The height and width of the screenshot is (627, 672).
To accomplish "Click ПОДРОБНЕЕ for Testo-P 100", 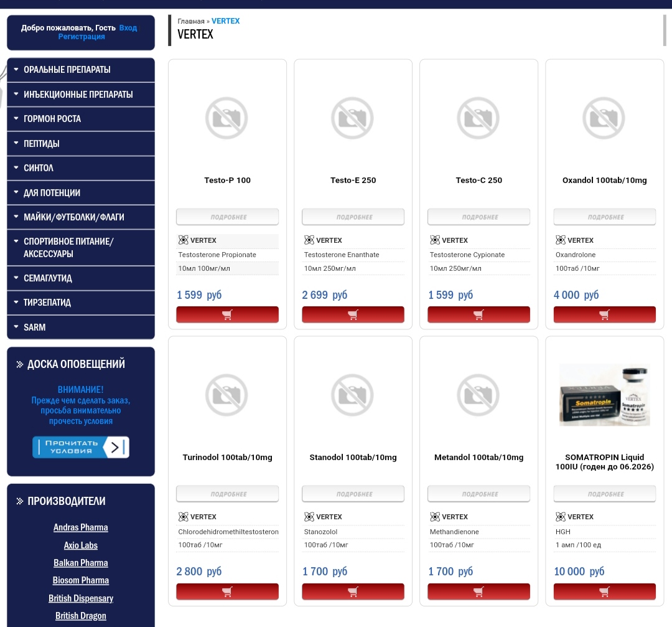I will [227, 217].
